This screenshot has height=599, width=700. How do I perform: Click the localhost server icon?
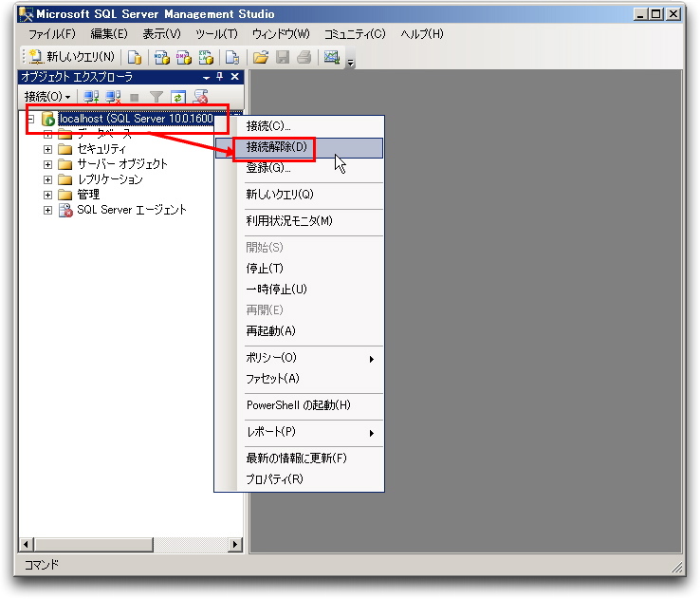[x=47, y=119]
